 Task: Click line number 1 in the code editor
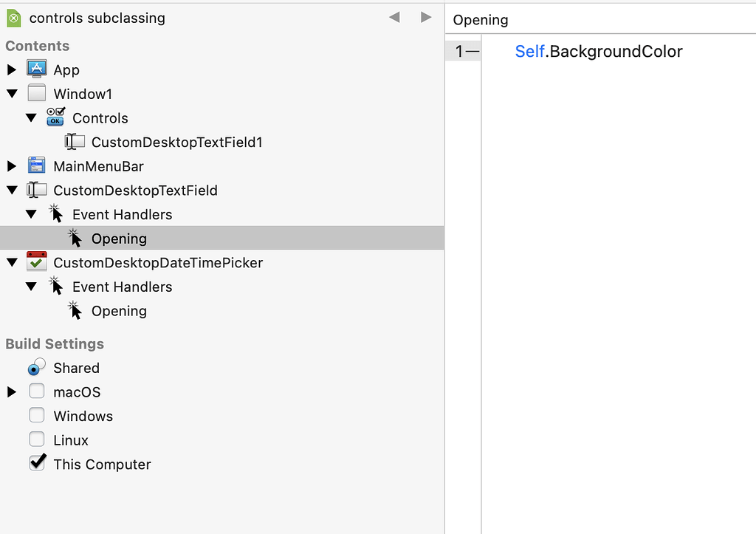click(459, 51)
